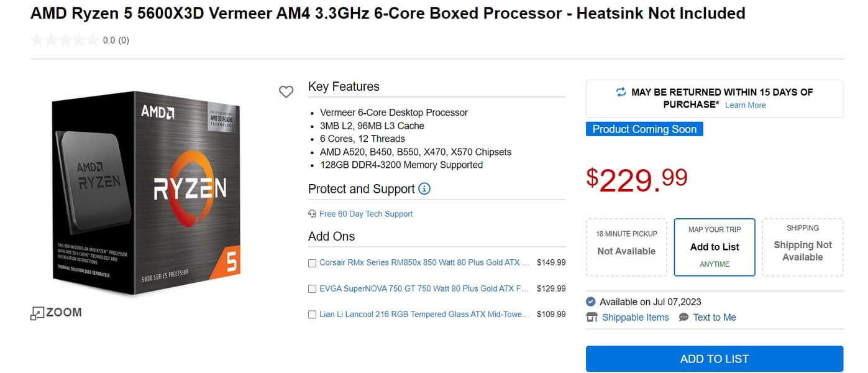Image resolution: width=868 pixels, height=373 pixels.
Task: Click the Protect and Support info icon
Action: click(x=424, y=188)
